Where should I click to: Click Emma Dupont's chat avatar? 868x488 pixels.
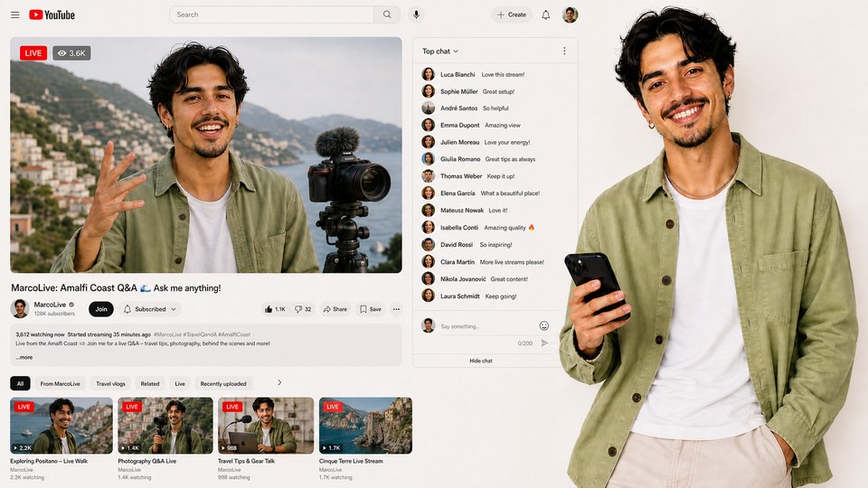(428, 125)
